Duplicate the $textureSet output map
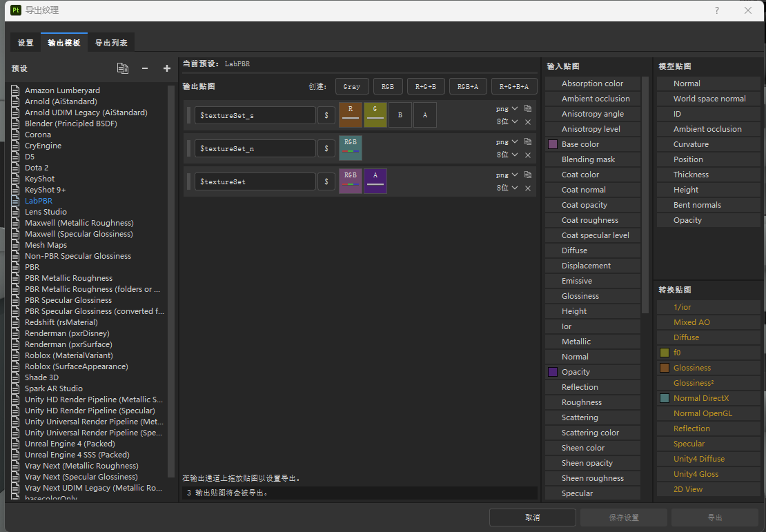Viewport: 766px width, 532px height. click(x=528, y=175)
